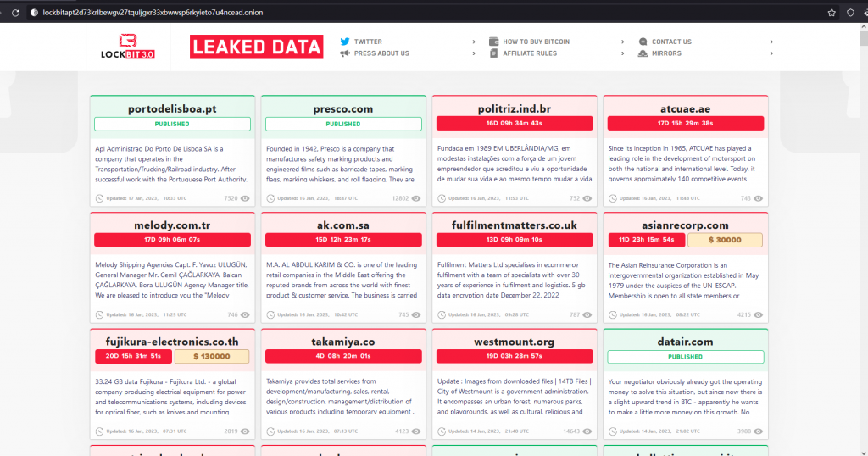Bookmark this page with the star icon
The image size is (868, 456).
[832, 13]
